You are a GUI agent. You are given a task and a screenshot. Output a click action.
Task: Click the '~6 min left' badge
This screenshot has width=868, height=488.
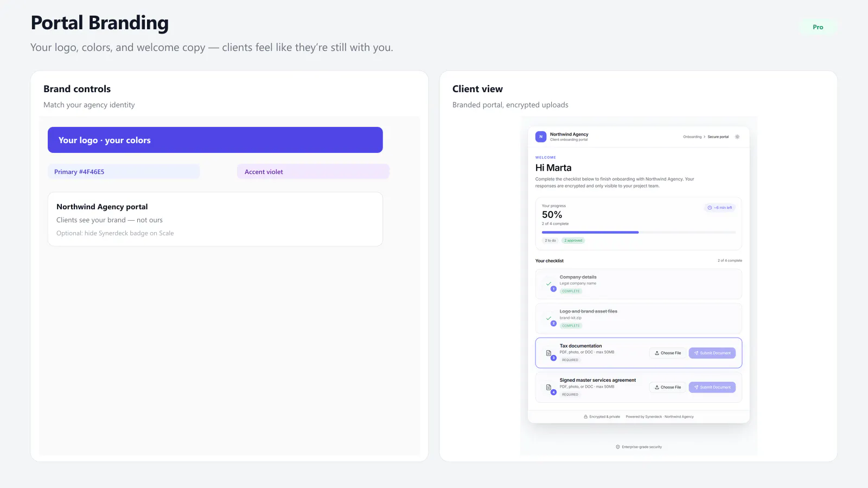(x=720, y=208)
